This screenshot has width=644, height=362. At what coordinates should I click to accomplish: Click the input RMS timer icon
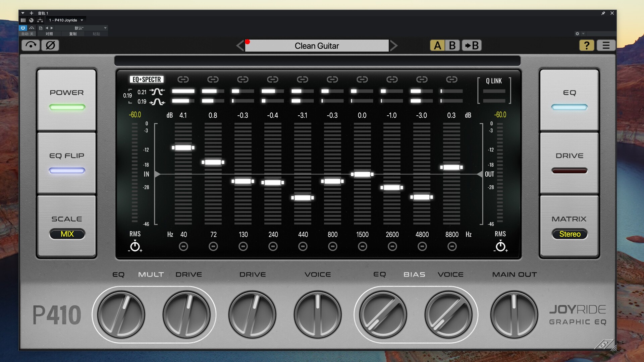[x=135, y=246]
